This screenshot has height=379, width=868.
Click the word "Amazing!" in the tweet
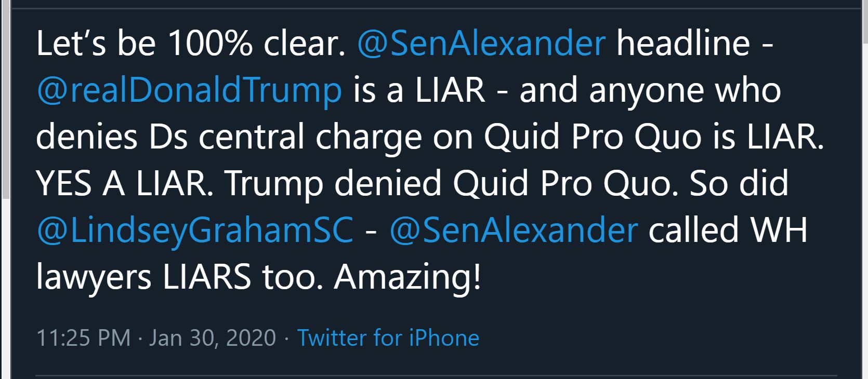pos(407,277)
